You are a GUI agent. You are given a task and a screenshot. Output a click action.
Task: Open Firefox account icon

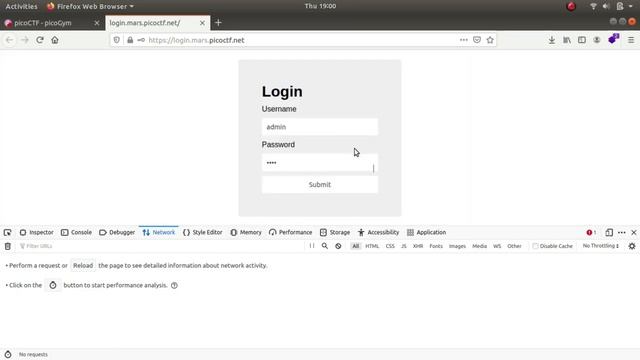597,40
